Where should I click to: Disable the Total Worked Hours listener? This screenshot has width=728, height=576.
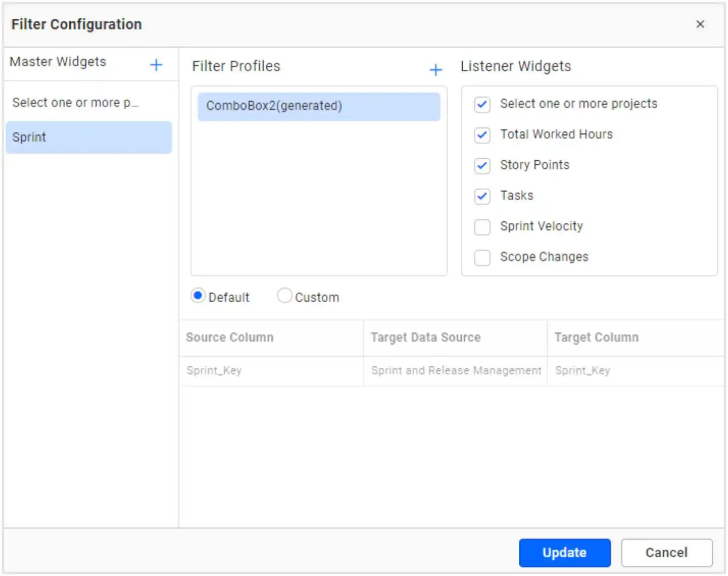point(482,135)
